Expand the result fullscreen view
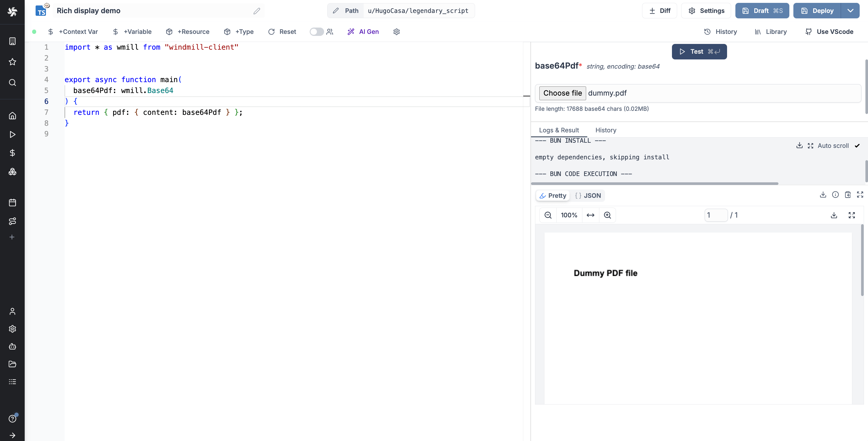This screenshot has width=868, height=441. coord(860,195)
